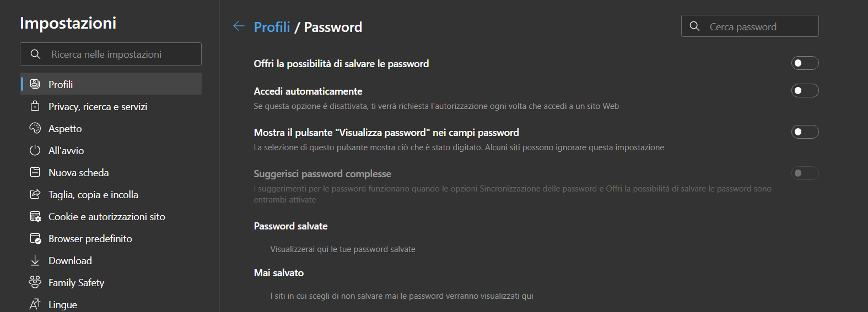Viewport: 868px width, 312px height.
Task: Focus the Ricerca nelle impostazioni field
Action: [111, 54]
